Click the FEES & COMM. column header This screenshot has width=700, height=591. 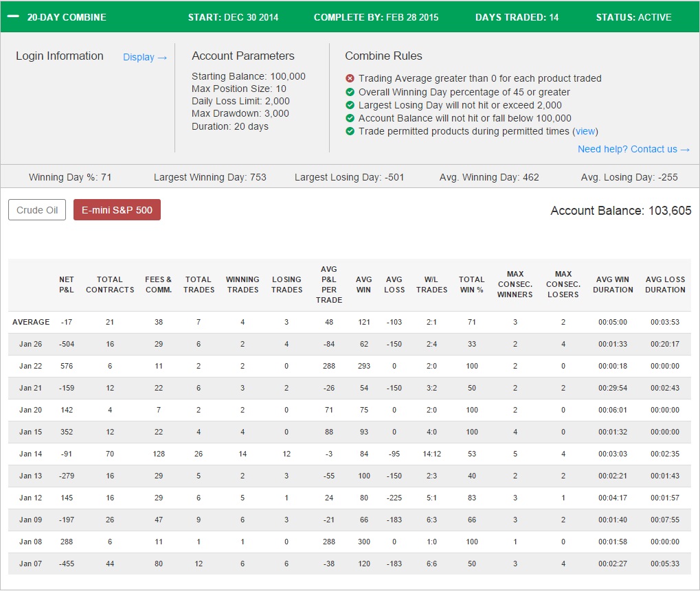[x=159, y=285]
